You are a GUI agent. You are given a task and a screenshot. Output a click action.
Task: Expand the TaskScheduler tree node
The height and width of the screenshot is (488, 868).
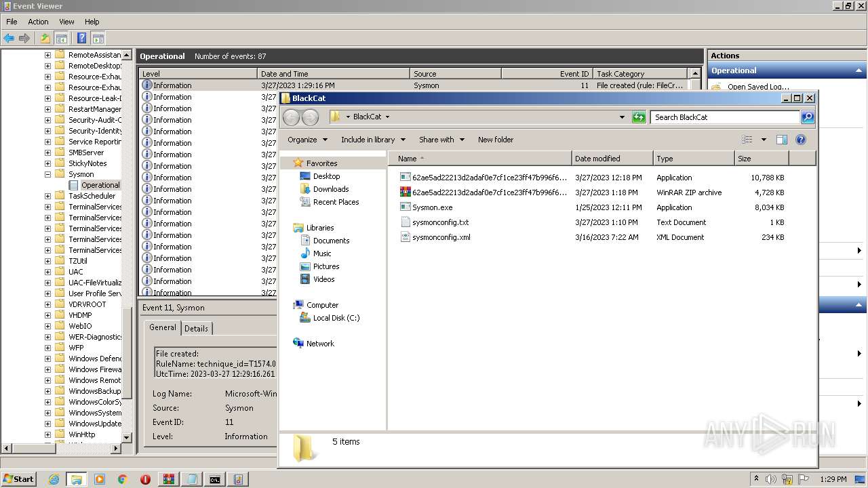pyautogui.click(x=47, y=196)
